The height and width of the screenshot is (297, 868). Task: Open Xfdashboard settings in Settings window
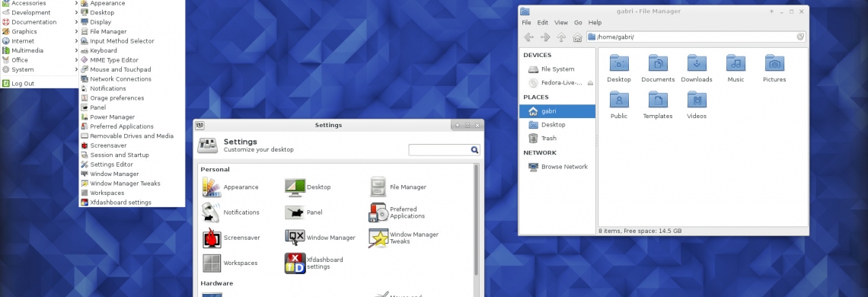pos(295,263)
